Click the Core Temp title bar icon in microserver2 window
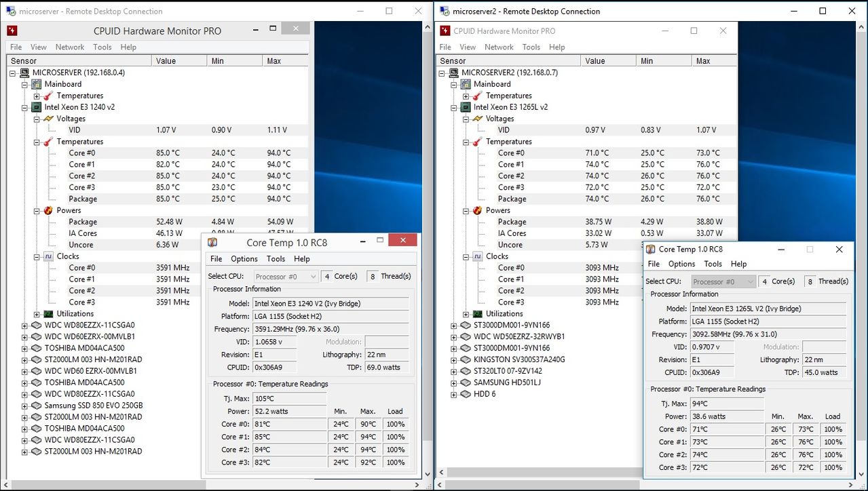The image size is (868, 491). pos(651,249)
